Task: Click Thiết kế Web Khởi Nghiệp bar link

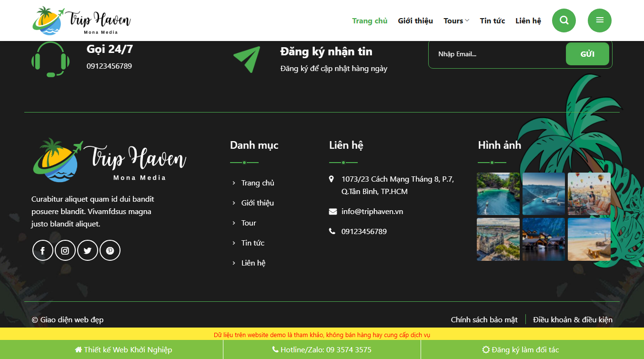Action: coord(123,350)
